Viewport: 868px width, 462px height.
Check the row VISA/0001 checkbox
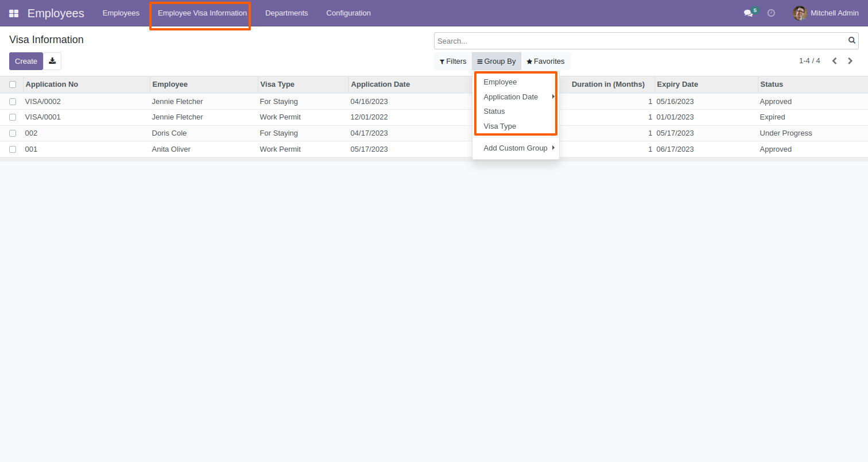point(13,117)
